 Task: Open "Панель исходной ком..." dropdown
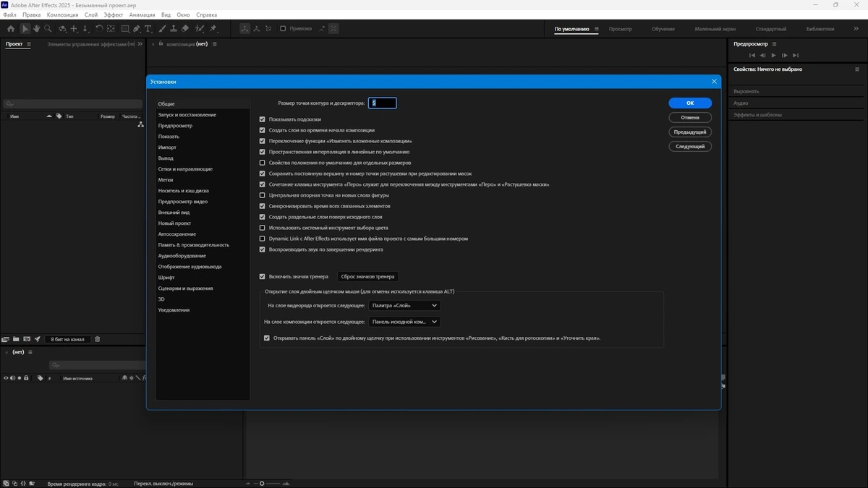(404, 322)
